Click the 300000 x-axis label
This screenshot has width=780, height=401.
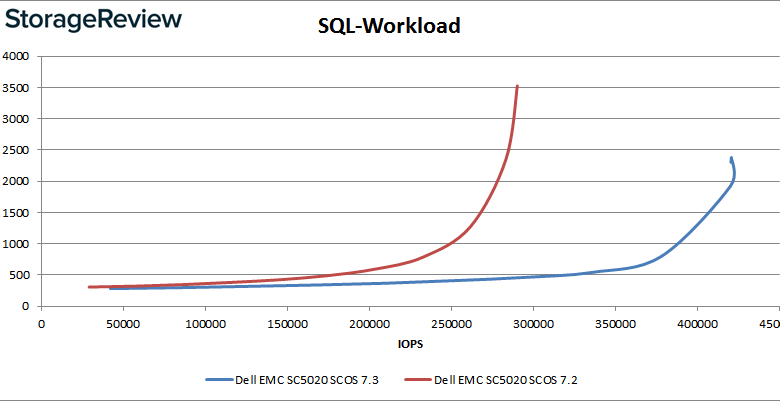pyautogui.click(x=533, y=324)
